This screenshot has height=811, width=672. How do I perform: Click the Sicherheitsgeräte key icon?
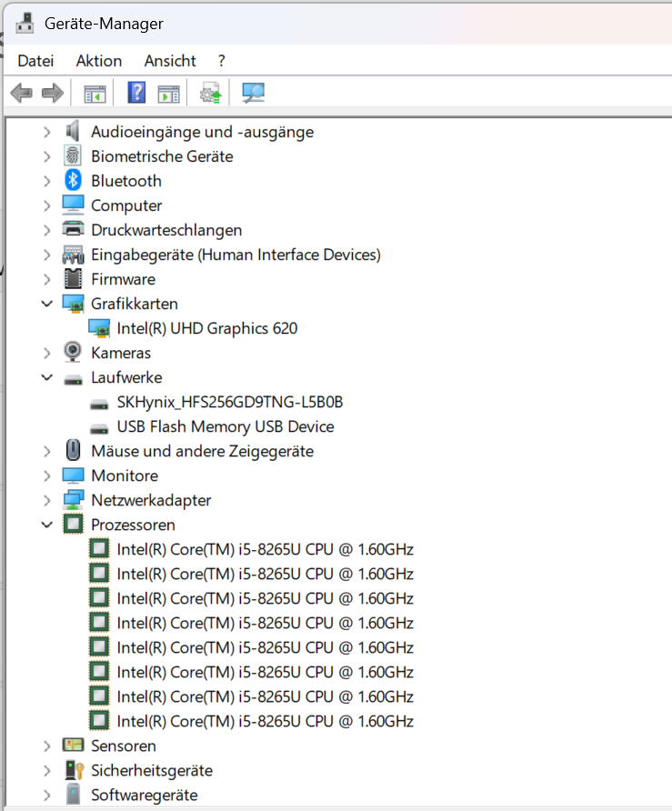pyautogui.click(x=75, y=770)
